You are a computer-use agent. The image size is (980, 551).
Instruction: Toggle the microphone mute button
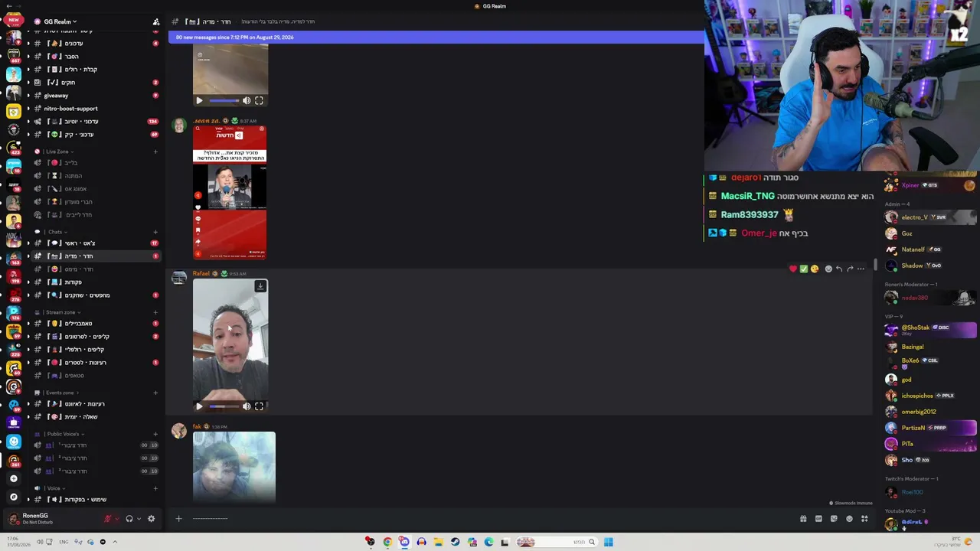107,519
